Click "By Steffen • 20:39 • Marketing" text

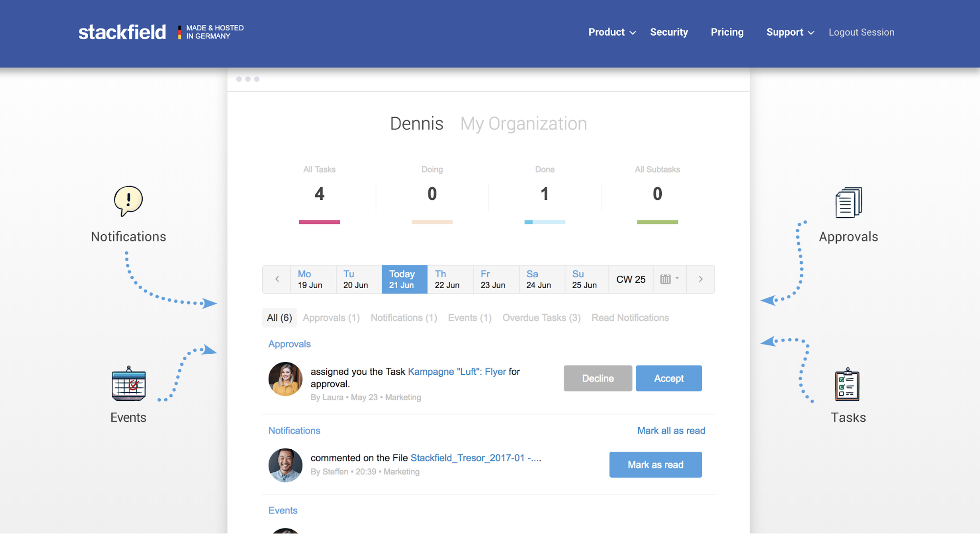click(365, 472)
